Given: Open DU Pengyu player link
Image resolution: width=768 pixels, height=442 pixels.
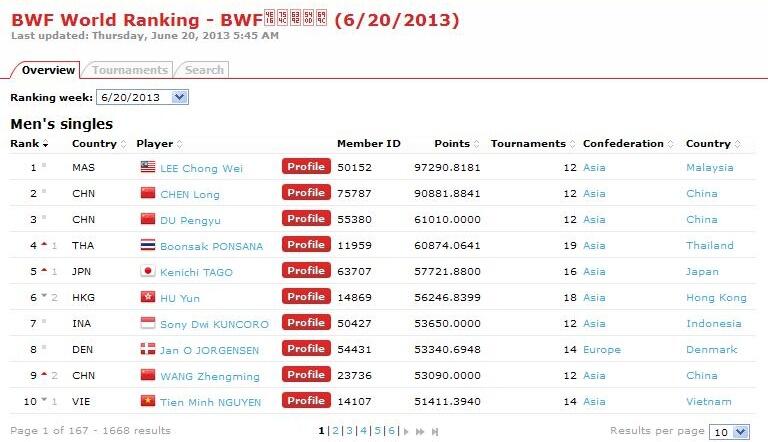Looking at the screenshot, I should tap(190, 221).
